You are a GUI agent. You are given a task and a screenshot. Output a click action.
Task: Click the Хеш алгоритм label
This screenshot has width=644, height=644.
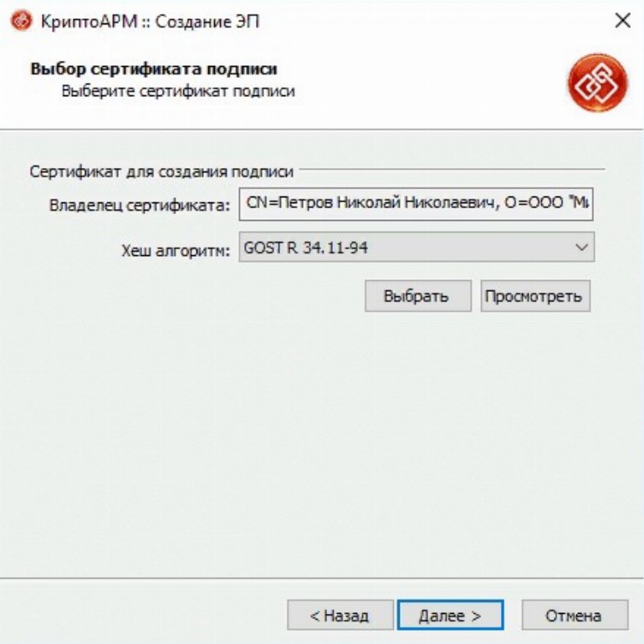(176, 250)
